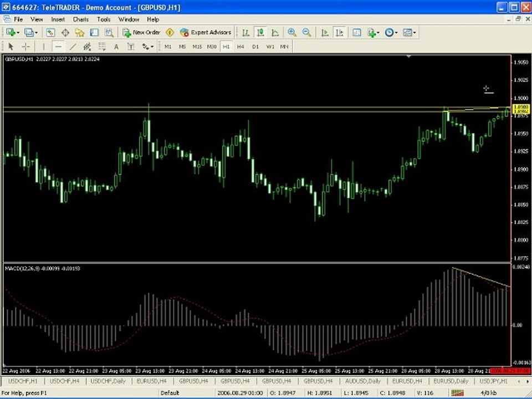The image size is (532, 399).
Task: Toggle the Market Watch window icon
Action: coord(50,33)
